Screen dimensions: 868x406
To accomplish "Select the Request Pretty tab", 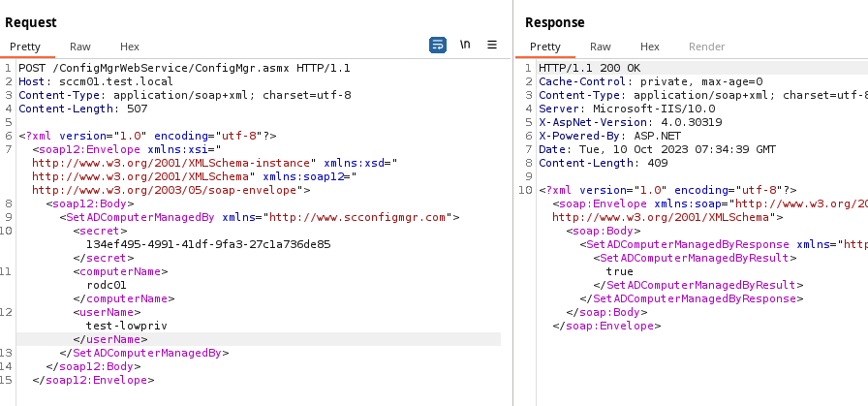I will [x=28, y=47].
